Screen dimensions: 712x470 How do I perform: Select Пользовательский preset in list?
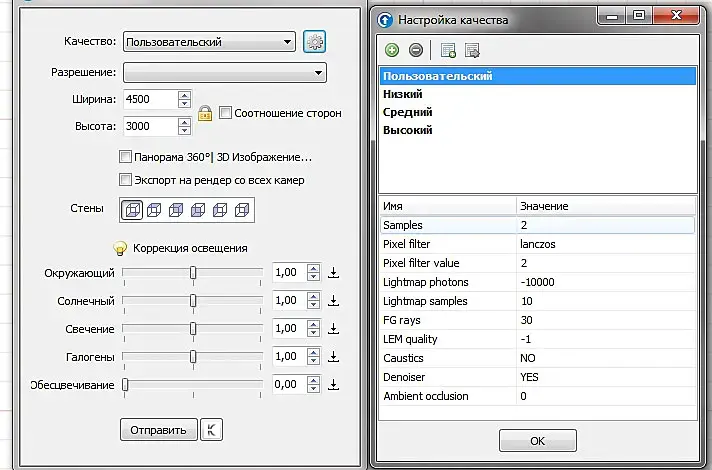[x=538, y=76]
